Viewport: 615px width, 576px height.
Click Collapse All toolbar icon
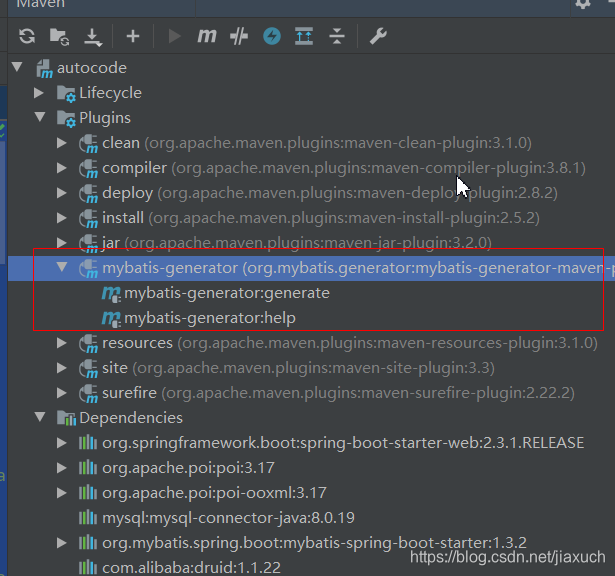(337, 36)
